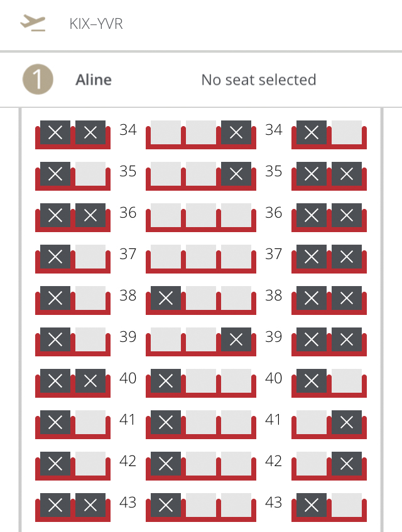This screenshot has width=402, height=532.
Task: Select passenger Aline
Action: [94, 80]
